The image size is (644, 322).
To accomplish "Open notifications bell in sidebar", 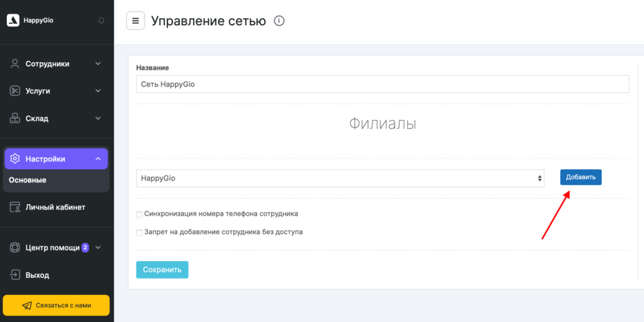I will pyautogui.click(x=101, y=21).
